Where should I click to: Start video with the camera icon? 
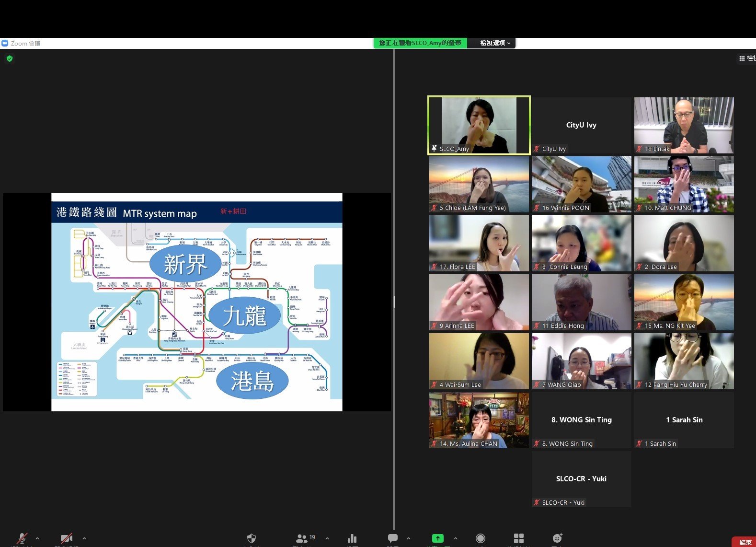pos(67,538)
